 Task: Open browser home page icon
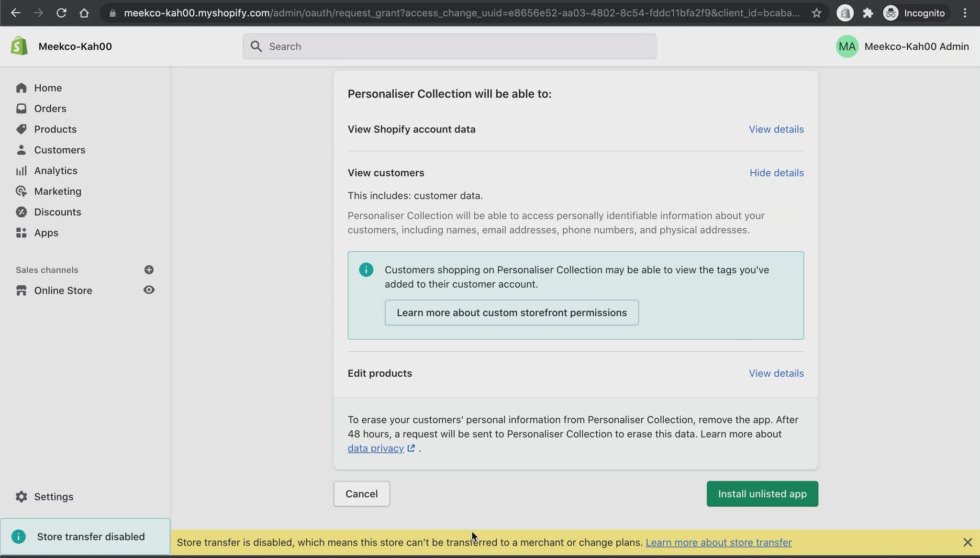point(84,13)
